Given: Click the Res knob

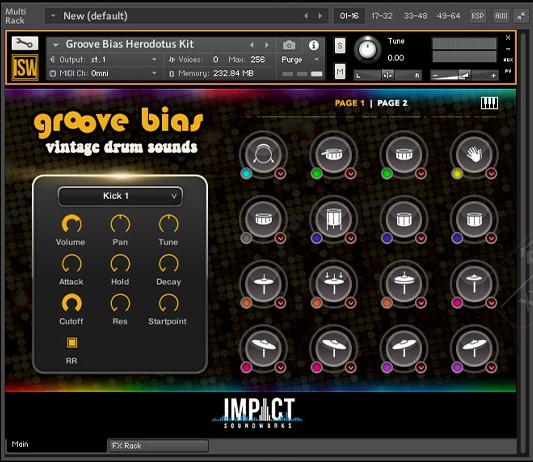Looking at the screenshot, I should [x=120, y=303].
